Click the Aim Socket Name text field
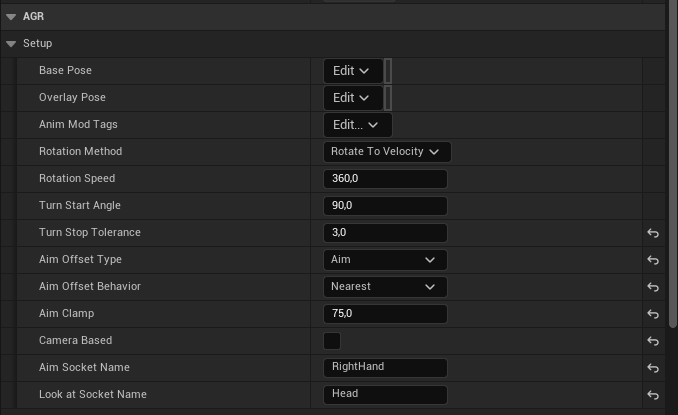Image resolution: width=678 pixels, height=415 pixels. pos(385,368)
